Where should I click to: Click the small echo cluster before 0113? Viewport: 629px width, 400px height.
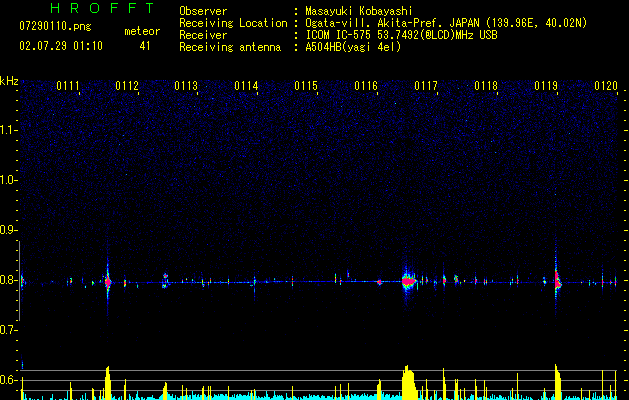(x=165, y=280)
